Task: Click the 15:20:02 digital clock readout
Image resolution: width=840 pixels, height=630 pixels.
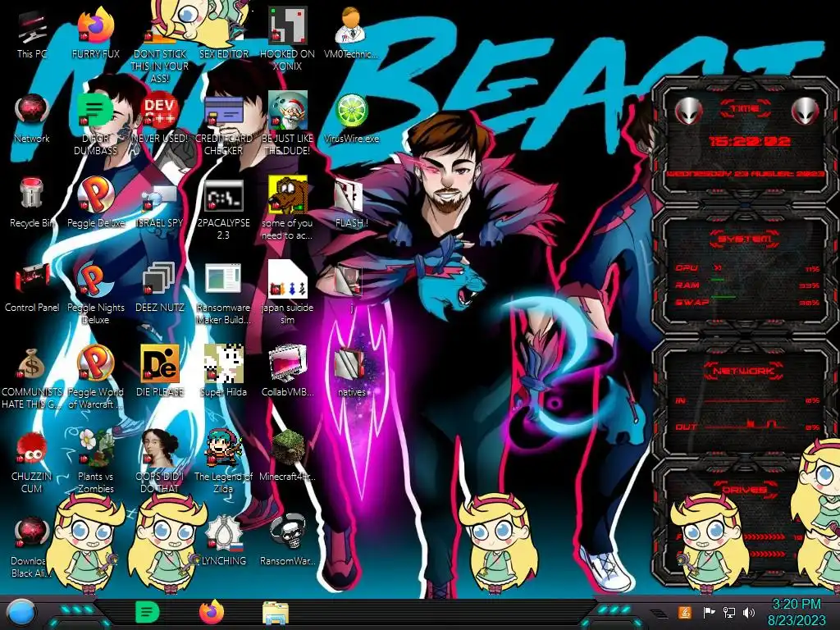Action: pyautogui.click(x=749, y=142)
